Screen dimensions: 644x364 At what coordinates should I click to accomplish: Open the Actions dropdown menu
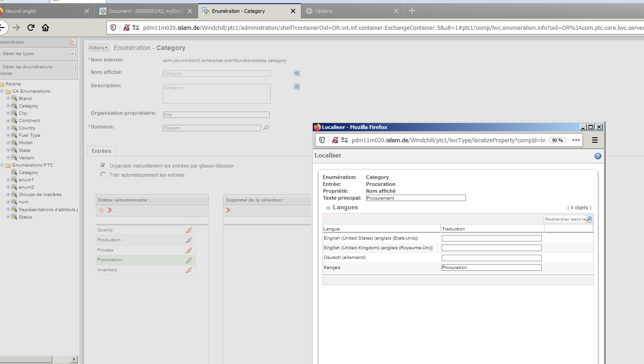tap(98, 48)
